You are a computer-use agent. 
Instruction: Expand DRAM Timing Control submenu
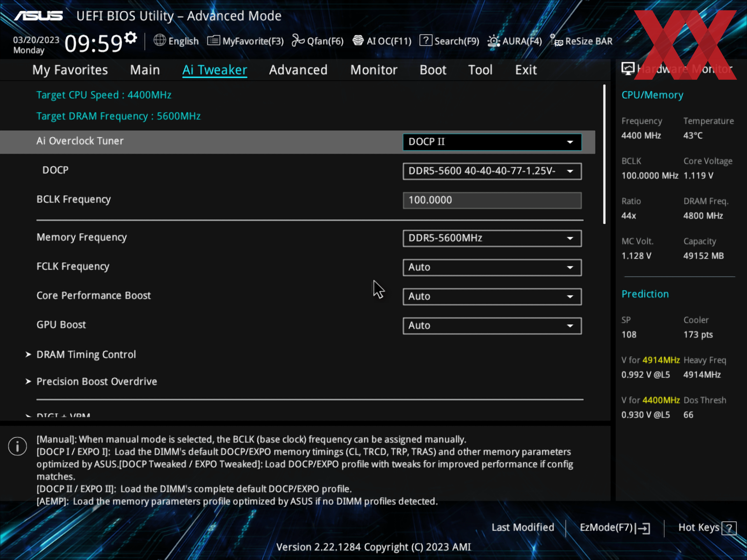click(x=86, y=354)
